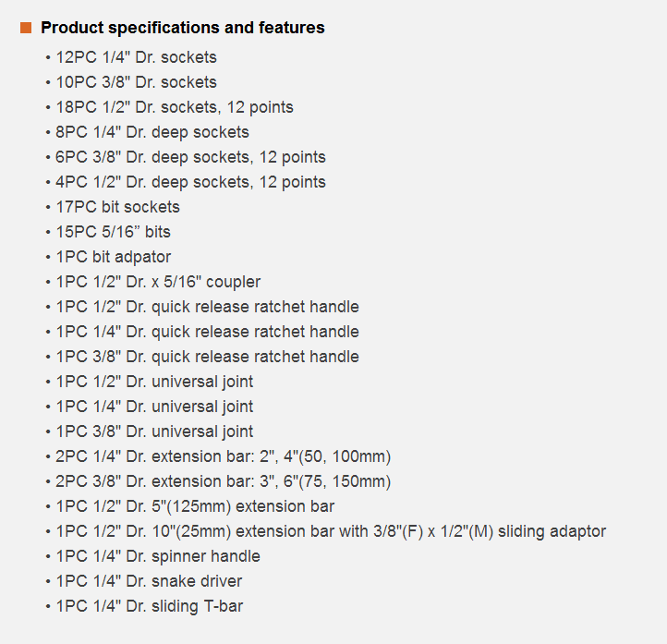Select 1PC 1/4" Dr. sliding T-bar
Image resolution: width=667 pixels, height=644 pixels.
pos(150,606)
